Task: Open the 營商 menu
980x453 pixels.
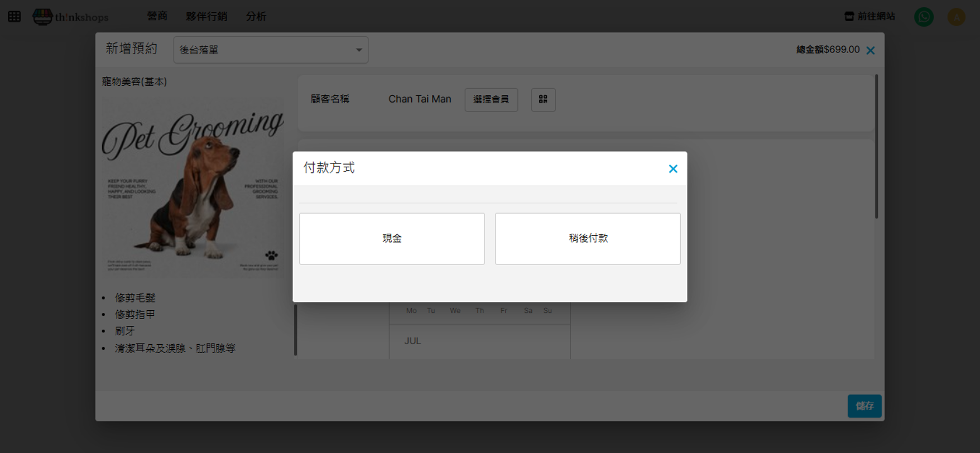Action: pos(157,16)
